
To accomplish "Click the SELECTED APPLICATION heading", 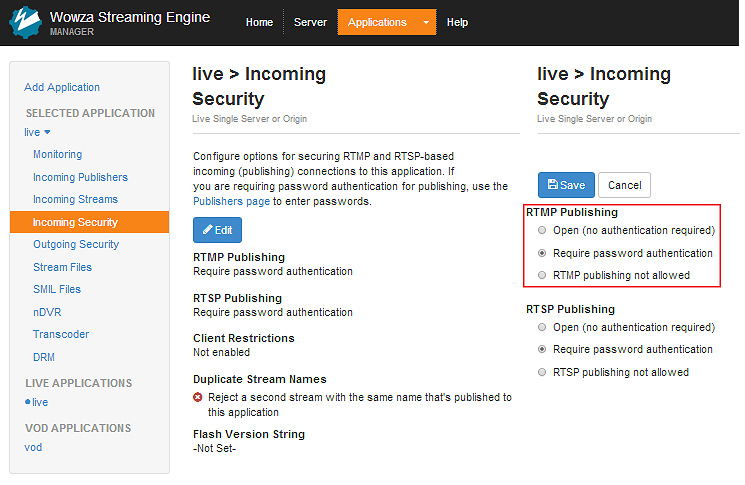I will tap(90, 113).
